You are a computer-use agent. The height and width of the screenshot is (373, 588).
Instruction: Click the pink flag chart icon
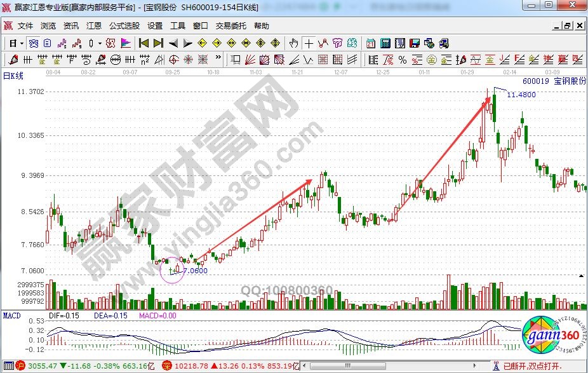point(125,44)
